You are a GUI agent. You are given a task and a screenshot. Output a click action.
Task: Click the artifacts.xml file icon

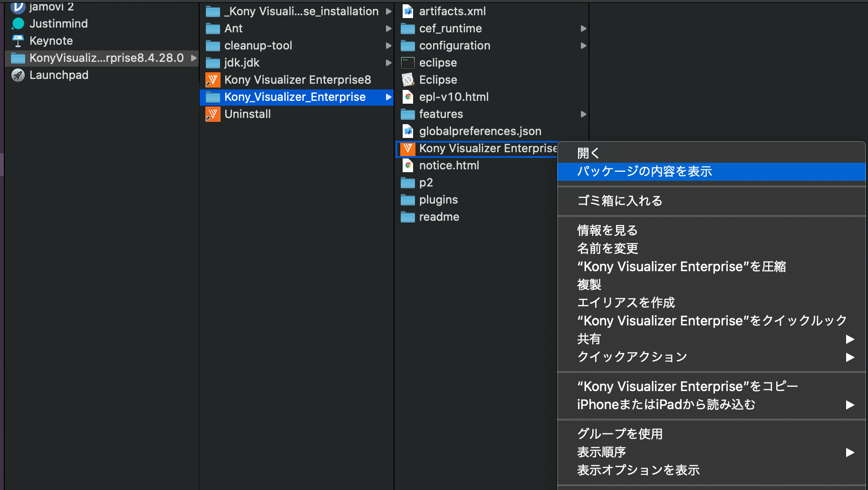(408, 11)
